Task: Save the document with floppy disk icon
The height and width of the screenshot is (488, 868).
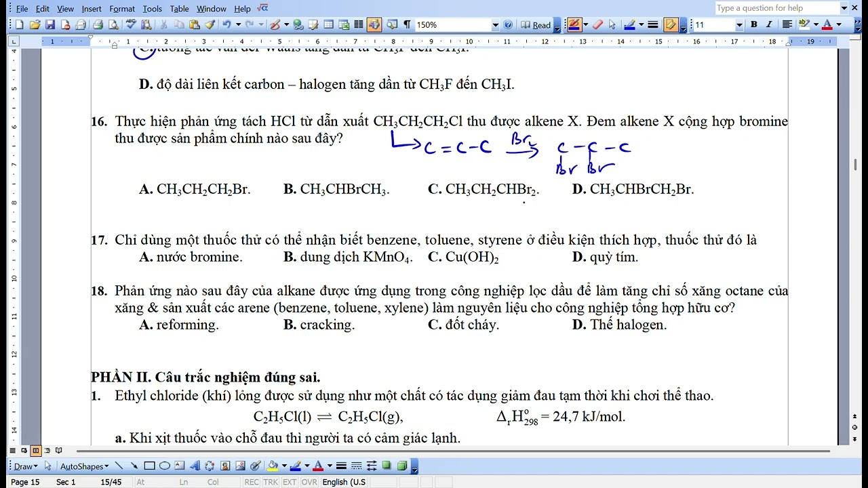Action: click(x=50, y=25)
